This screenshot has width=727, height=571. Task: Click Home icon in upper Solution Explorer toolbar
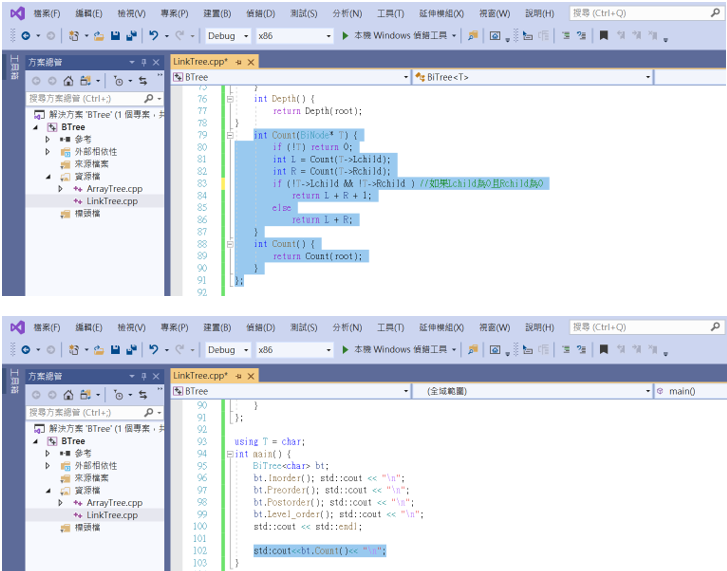coord(68,81)
